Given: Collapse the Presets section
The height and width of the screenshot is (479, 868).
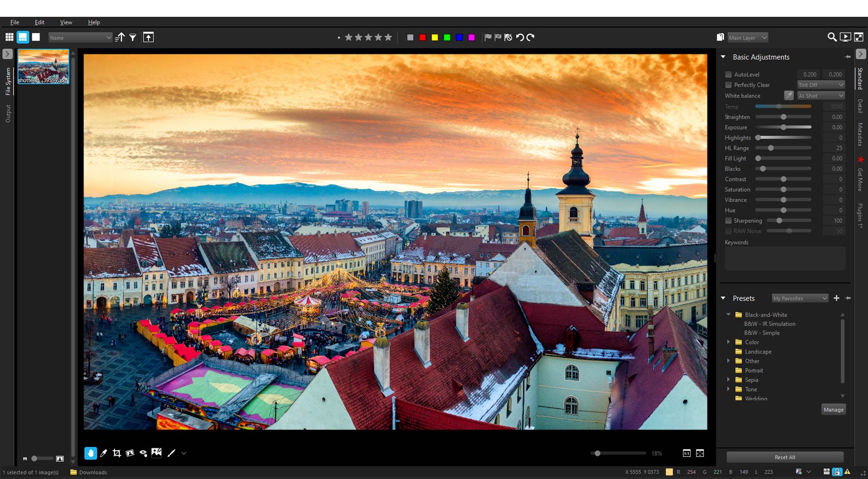Looking at the screenshot, I should 723,298.
